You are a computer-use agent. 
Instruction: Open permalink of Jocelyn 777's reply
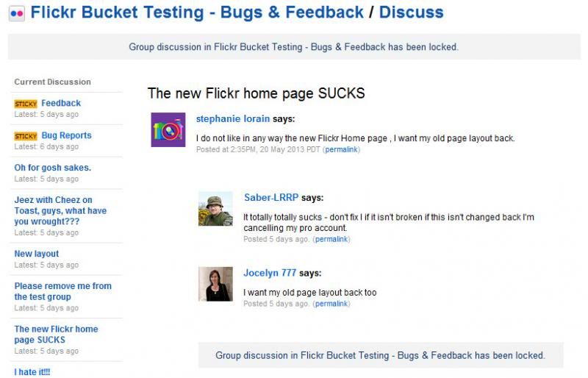tap(331, 304)
